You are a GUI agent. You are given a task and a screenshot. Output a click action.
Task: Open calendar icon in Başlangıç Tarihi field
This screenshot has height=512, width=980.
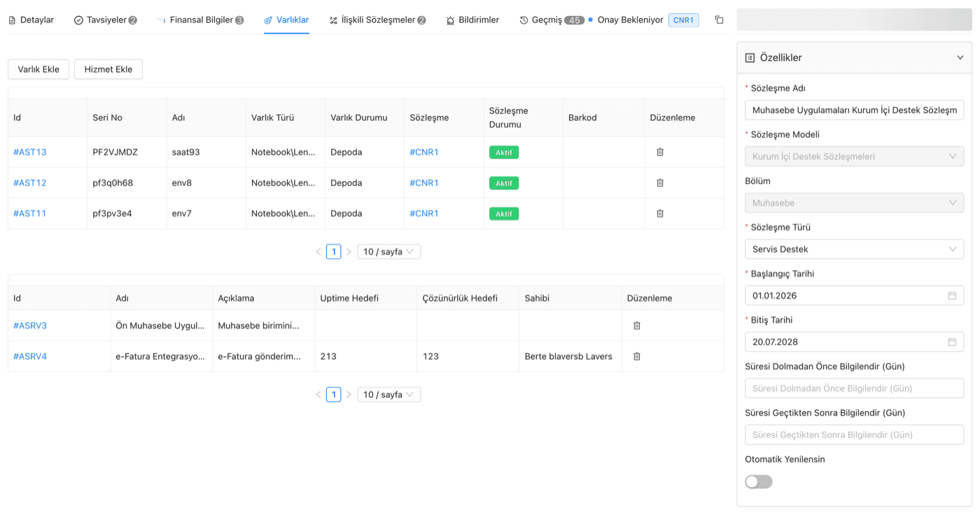coord(952,295)
